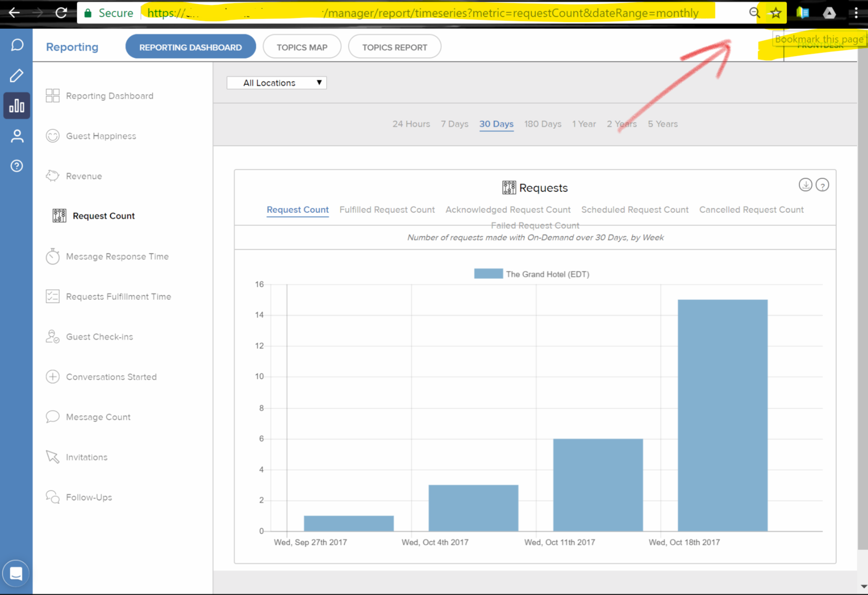Click the Oct 18th 2017 bar
868x595 pixels.
point(722,415)
